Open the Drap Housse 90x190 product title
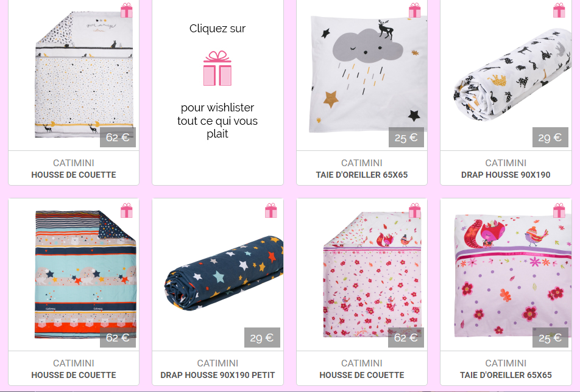Screen dimensions: 580x392 506,175
